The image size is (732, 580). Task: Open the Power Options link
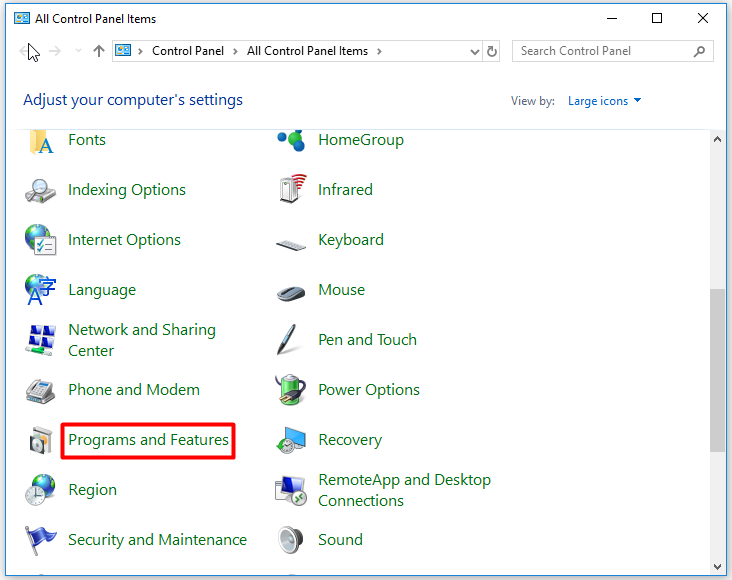369,390
